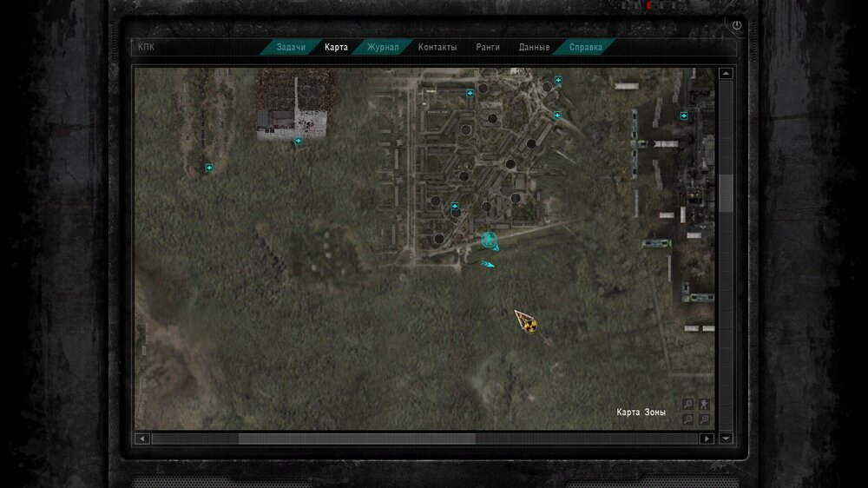Click cyan plus marker at far-right buildings
The height and width of the screenshot is (488, 868).
tap(684, 115)
